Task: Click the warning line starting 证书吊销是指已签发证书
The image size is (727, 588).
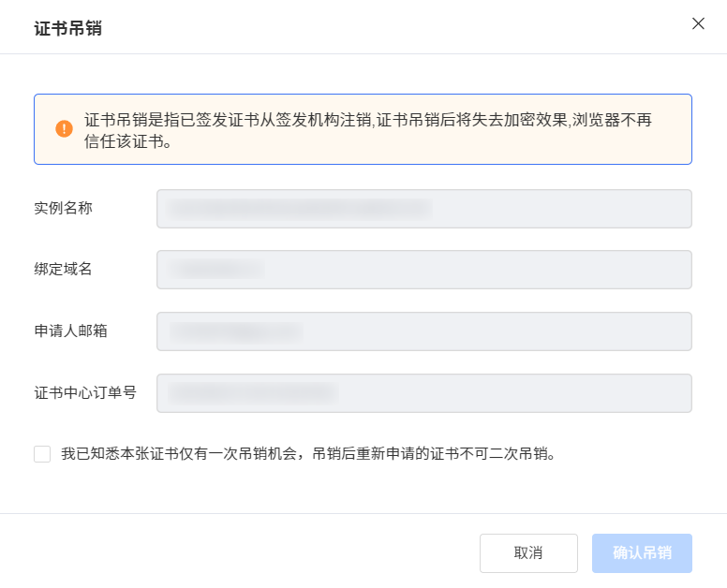Action: pyautogui.click(x=368, y=120)
